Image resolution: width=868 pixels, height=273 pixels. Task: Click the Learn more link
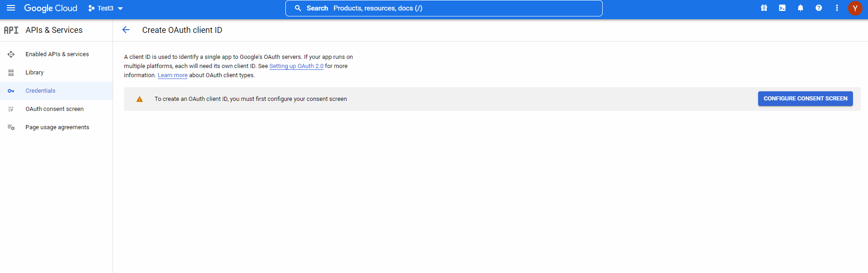[172, 75]
